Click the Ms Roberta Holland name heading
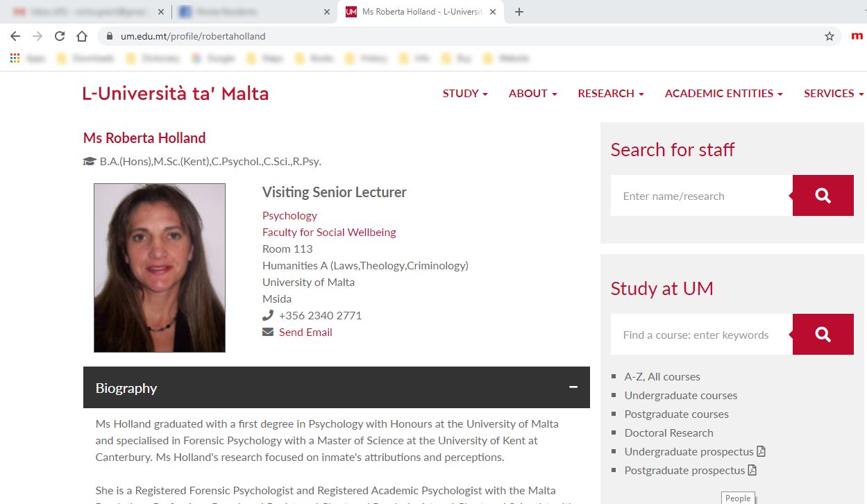Viewport: 867px width, 504px height. 144,138
